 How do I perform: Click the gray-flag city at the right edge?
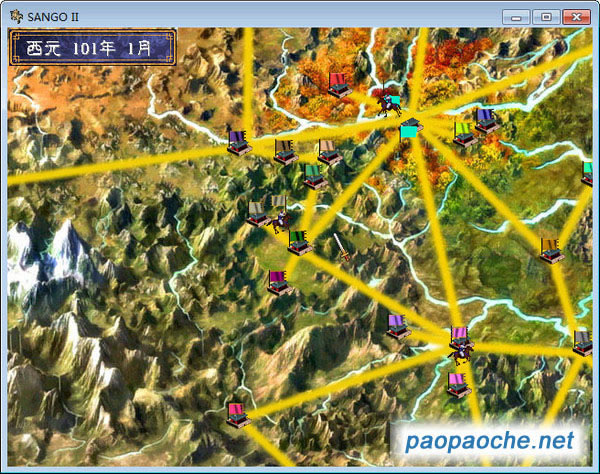[x=583, y=343]
